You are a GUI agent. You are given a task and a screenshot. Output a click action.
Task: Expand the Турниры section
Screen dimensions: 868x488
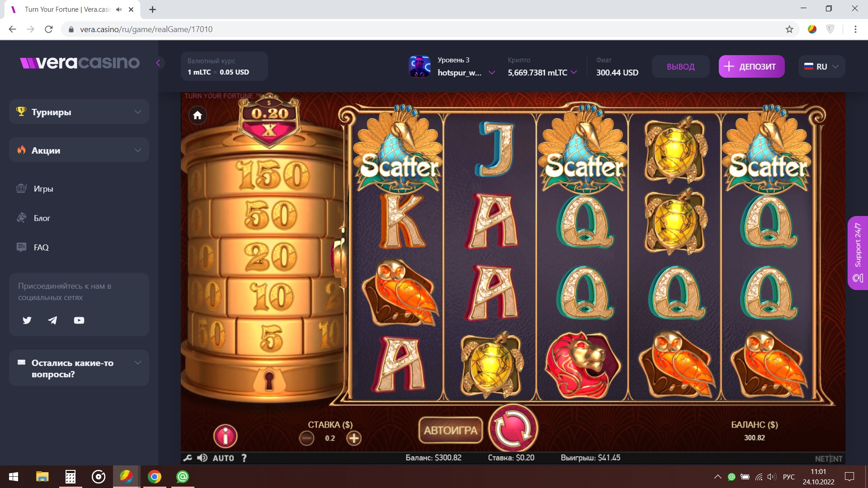[79, 112]
